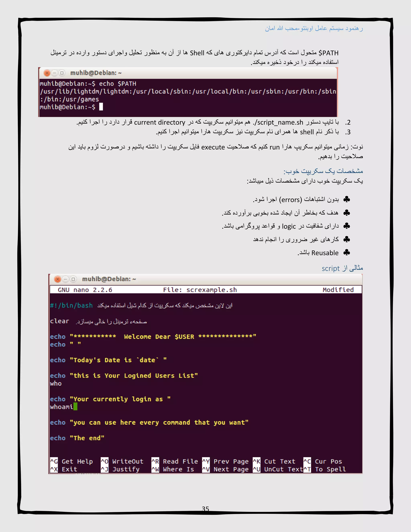Click the 'this is Your Logined Users List' line
The image size is (411, 532).
tap(124, 376)
